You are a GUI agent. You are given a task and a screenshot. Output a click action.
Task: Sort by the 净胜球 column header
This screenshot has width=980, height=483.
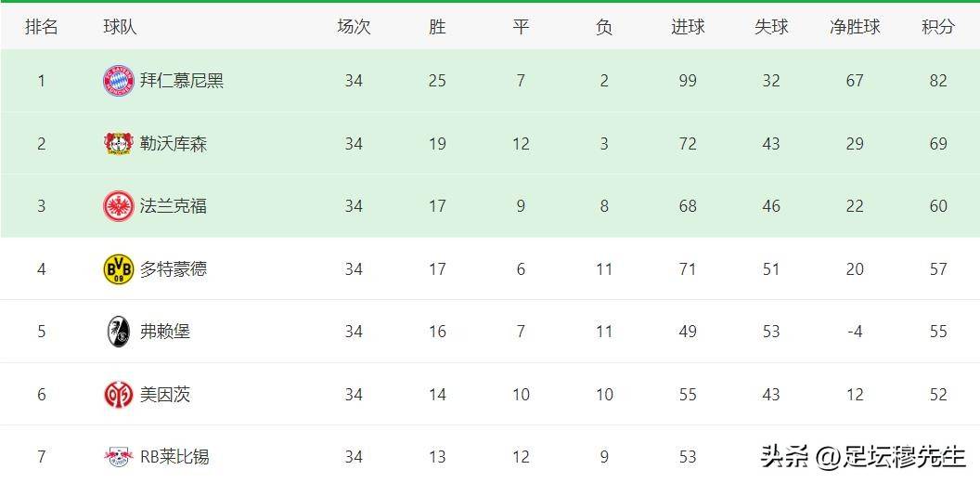click(x=855, y=27)
